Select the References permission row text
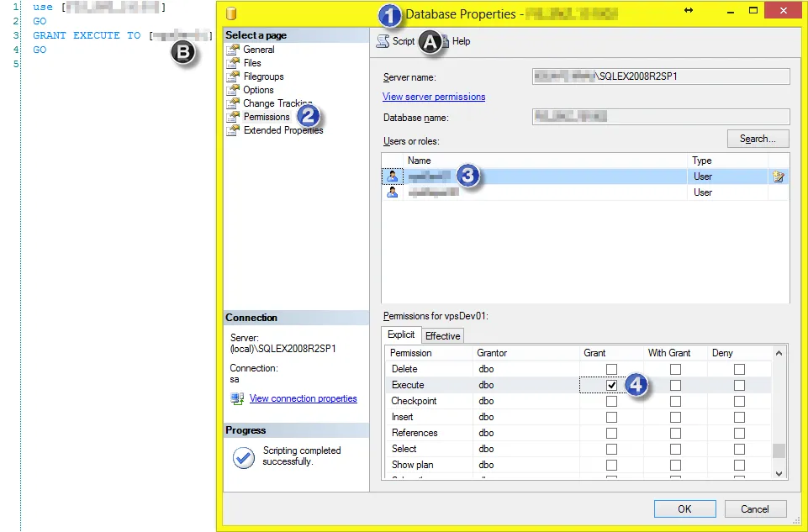Screen dimensions: 808x532 point(415,433)
